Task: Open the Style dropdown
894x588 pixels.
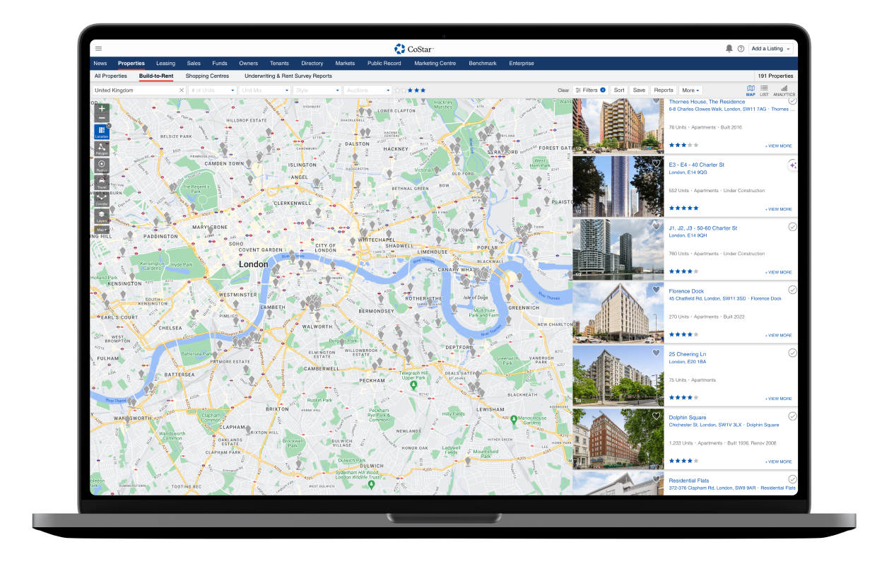Action: tap(317, 90)
